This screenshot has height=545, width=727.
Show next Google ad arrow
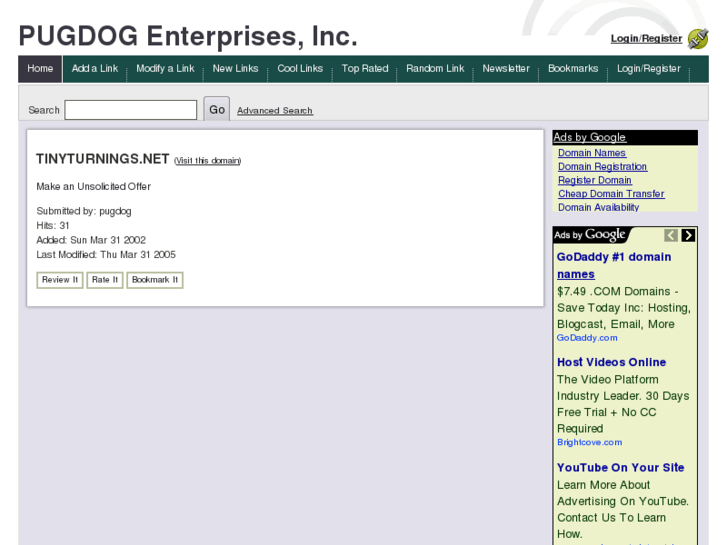[688, 235]
